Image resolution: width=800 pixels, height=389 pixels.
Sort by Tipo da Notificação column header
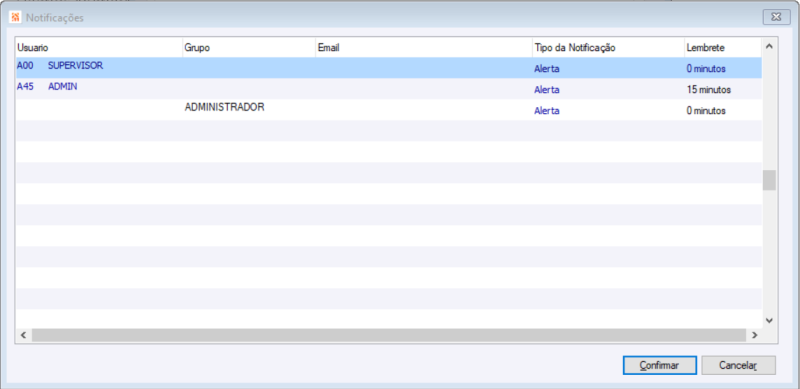coord(608,47)
